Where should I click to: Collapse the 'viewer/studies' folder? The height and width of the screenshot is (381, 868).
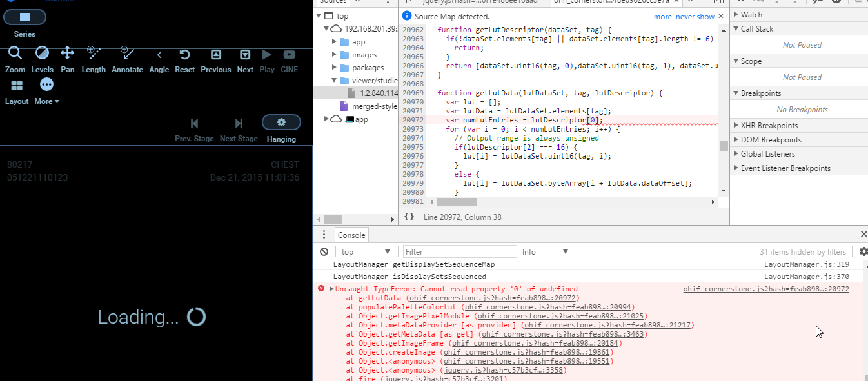335,81
